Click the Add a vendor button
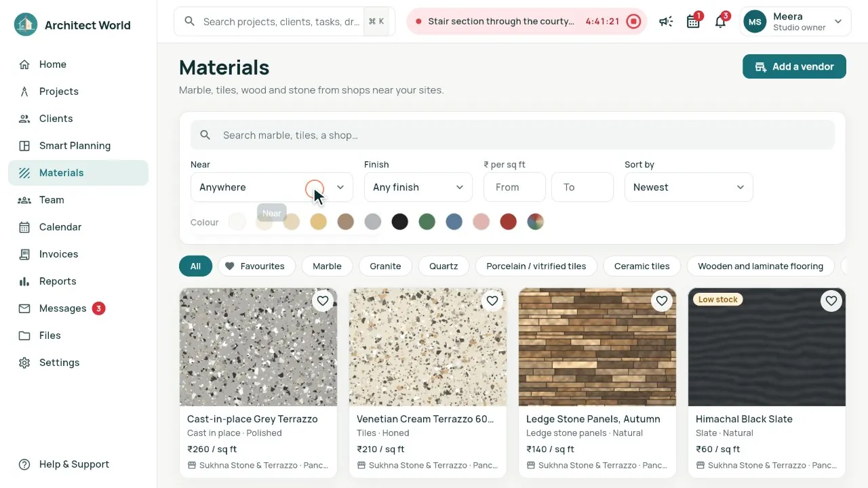 794,66
